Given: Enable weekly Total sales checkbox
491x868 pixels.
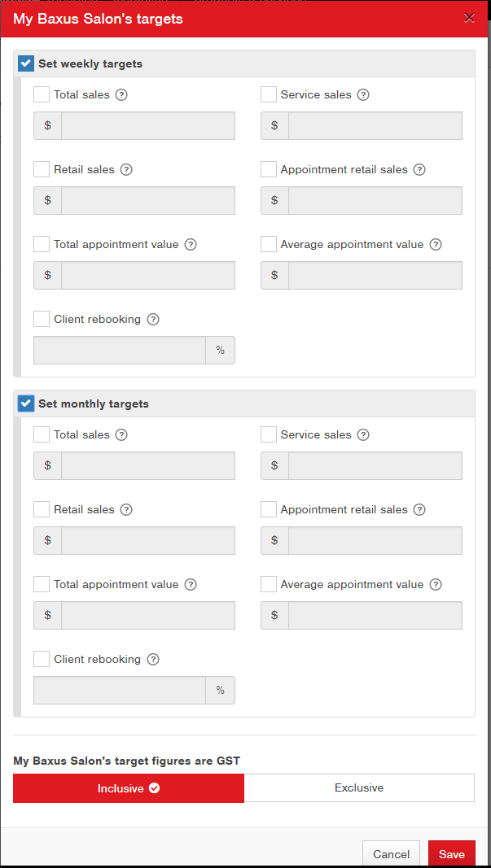Looking at the screenshot, I should pos(42,94).
